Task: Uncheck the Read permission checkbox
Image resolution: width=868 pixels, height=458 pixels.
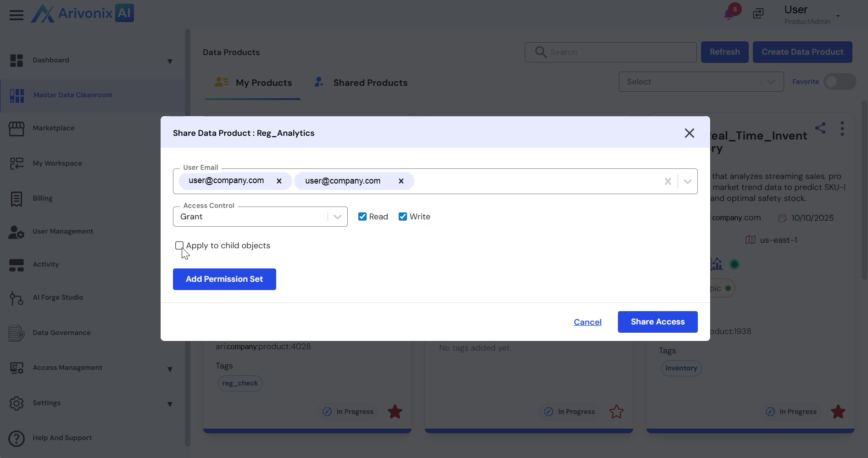Action: point(362,217)
